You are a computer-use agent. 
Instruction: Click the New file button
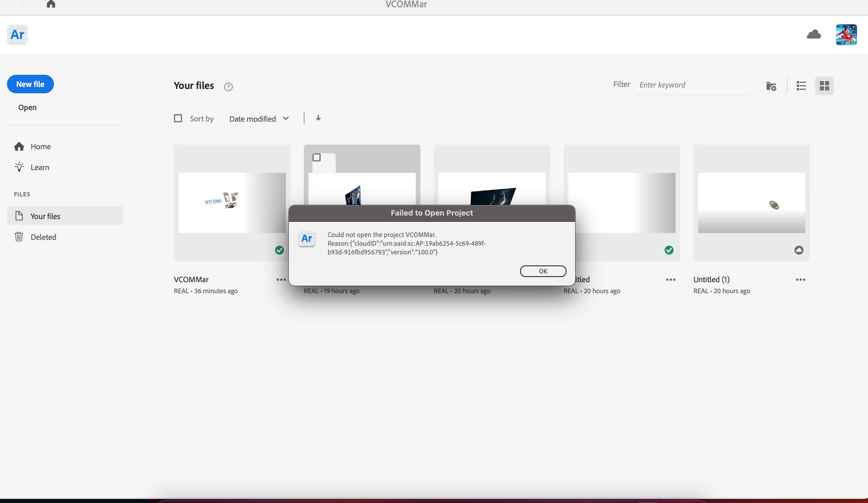point(30,84)
